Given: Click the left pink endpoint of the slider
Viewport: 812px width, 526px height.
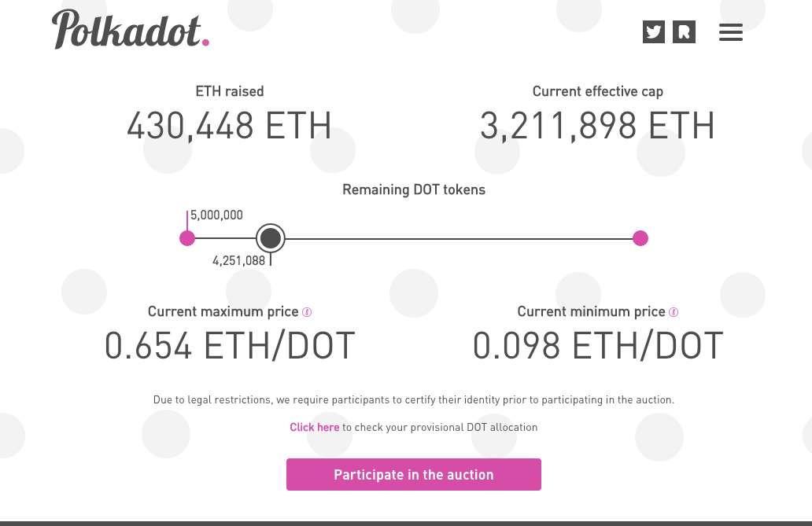Looking at the screenshot, I should click(187, 238).
